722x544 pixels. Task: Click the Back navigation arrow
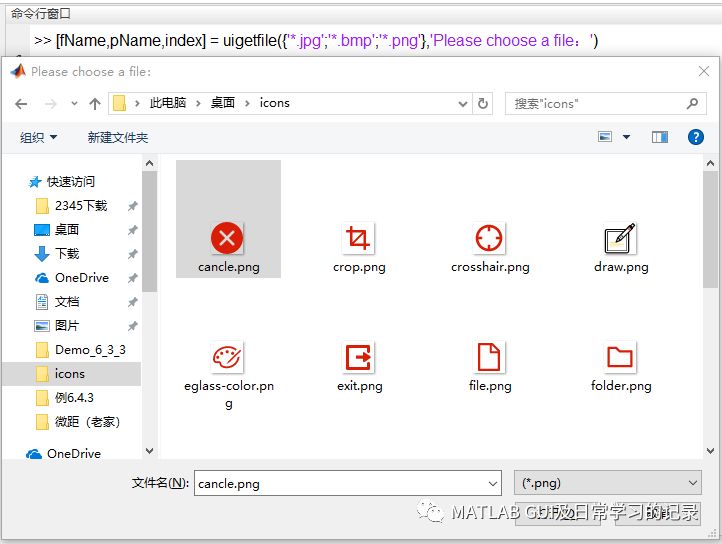(x=21, y=104)
